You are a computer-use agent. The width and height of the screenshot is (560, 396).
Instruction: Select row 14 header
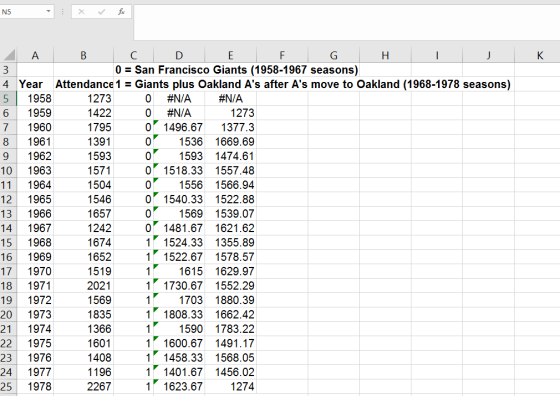(8, 228)
